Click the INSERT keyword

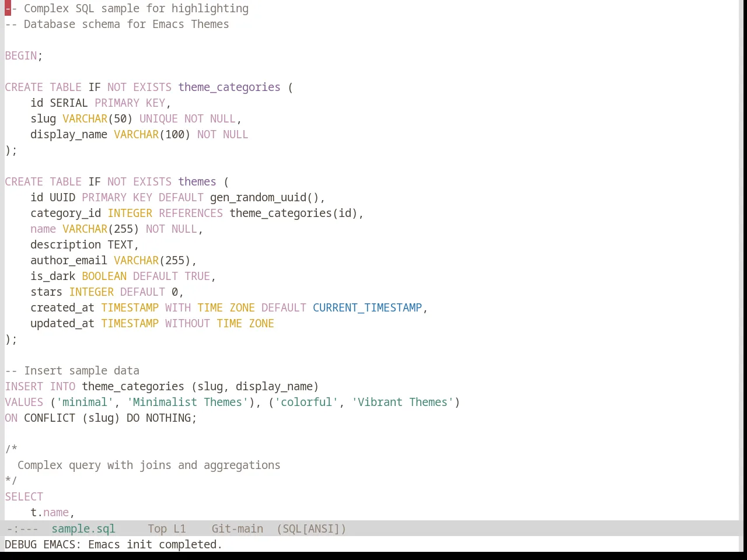24,386
